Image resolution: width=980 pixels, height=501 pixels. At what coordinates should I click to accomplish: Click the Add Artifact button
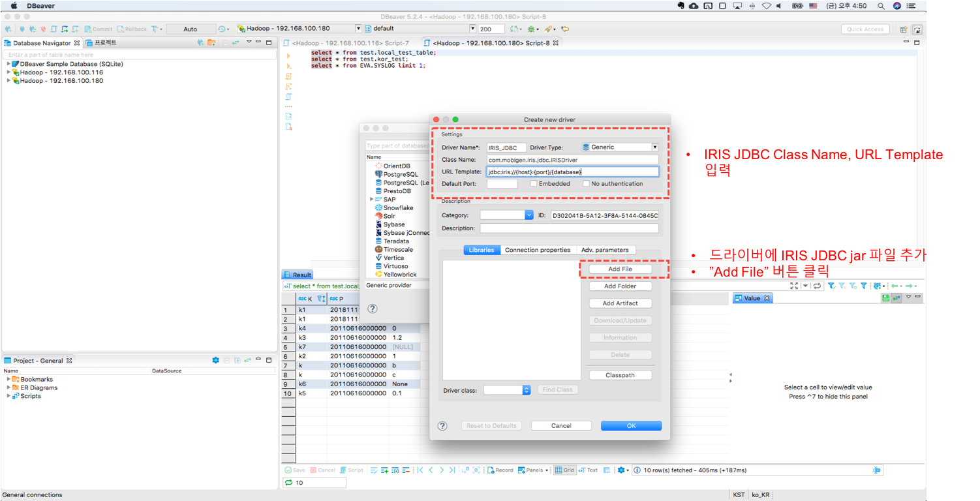click(620, 303)
